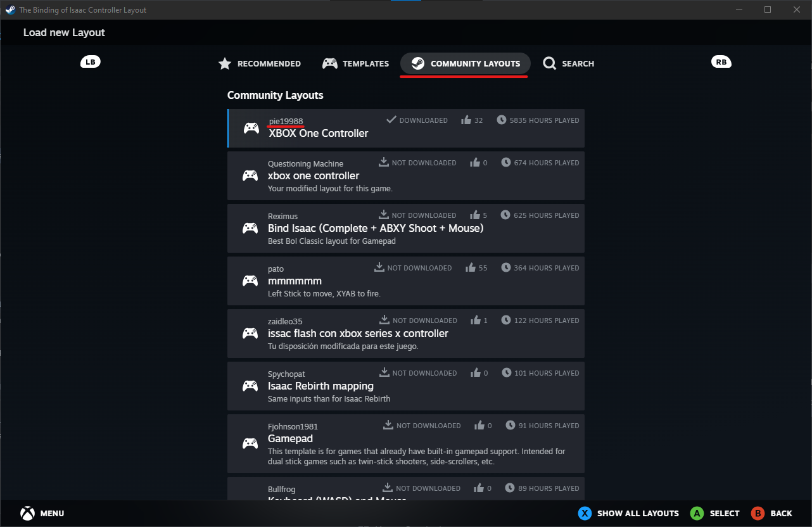This screenshot has height=527, width=812.
Task: Click the Load new Layout title
Action: [64, 32]
